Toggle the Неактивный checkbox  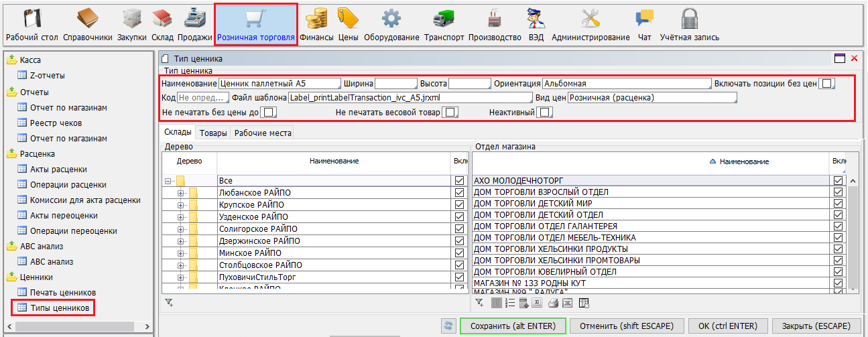coord(544,112)
